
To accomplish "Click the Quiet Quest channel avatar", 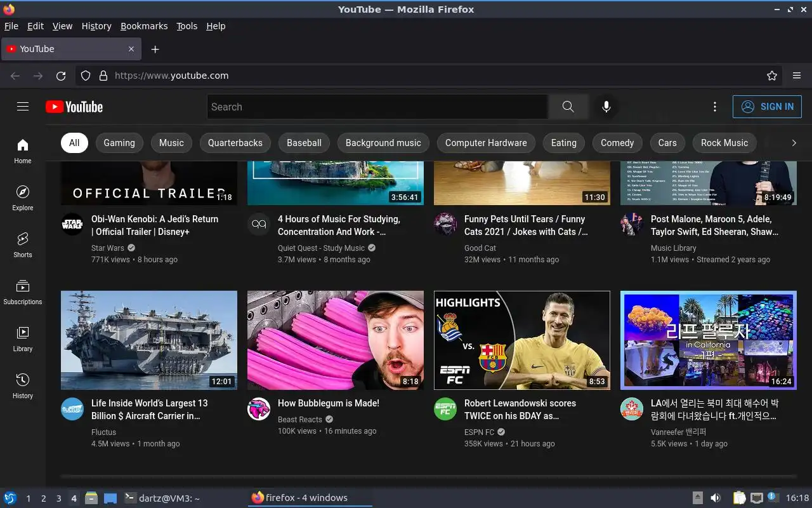I will click(x=258, y=224).
